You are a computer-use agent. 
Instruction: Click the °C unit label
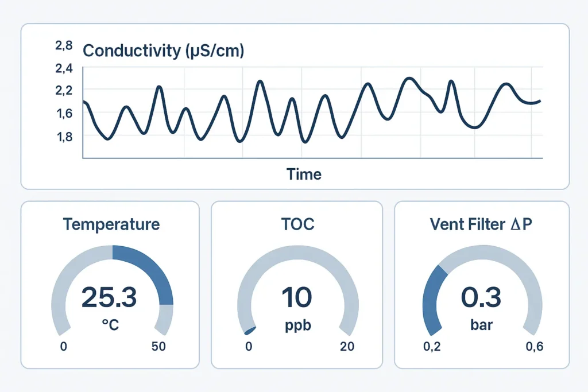click(110, 325)
